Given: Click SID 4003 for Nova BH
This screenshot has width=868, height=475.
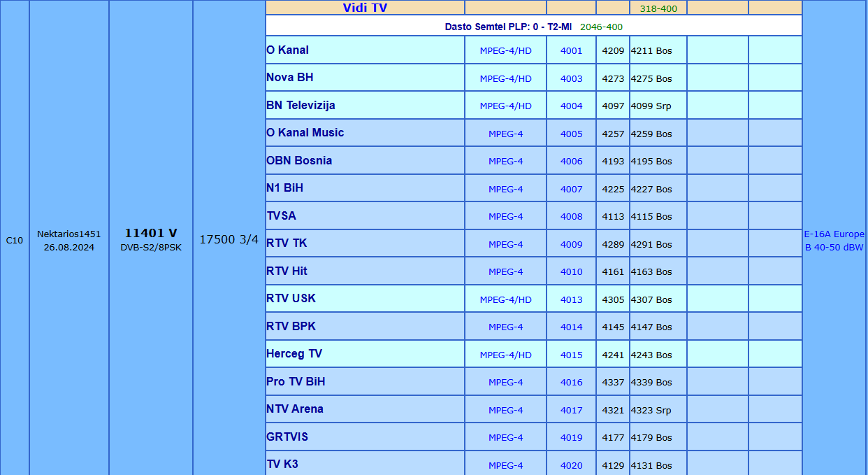Looking at the screenshot, I should pos(571,78).
